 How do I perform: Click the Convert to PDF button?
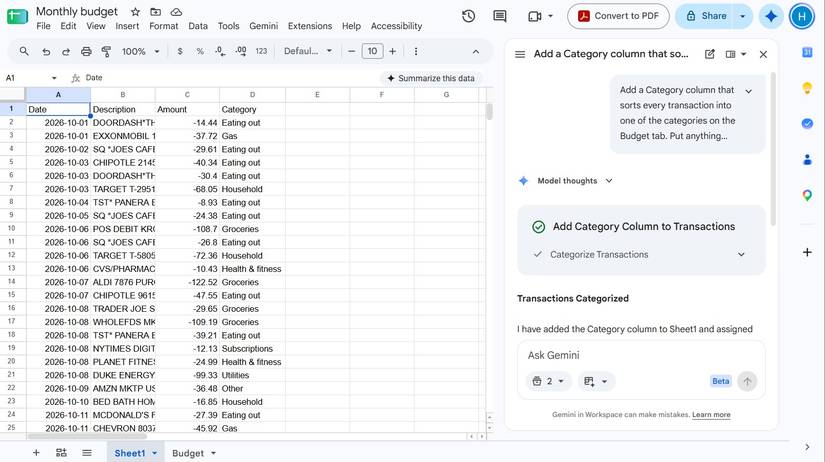618,16
